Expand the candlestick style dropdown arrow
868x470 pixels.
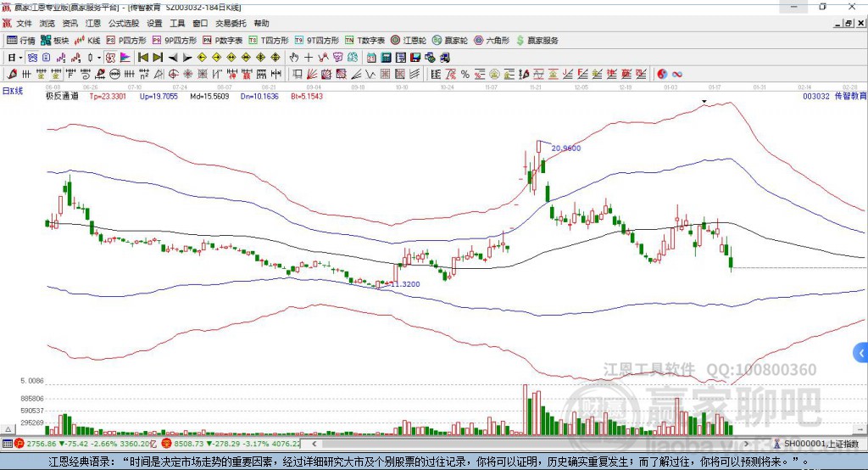[98, 58]
